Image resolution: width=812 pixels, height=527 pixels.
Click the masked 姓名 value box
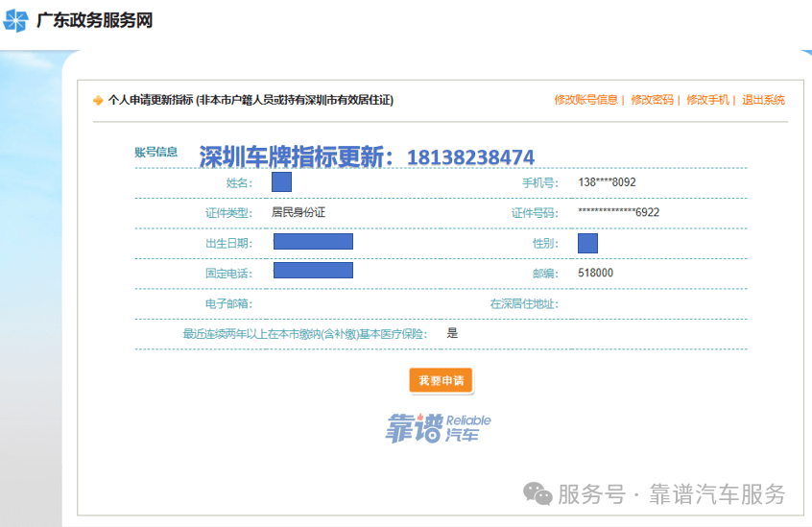pos(281,182)
